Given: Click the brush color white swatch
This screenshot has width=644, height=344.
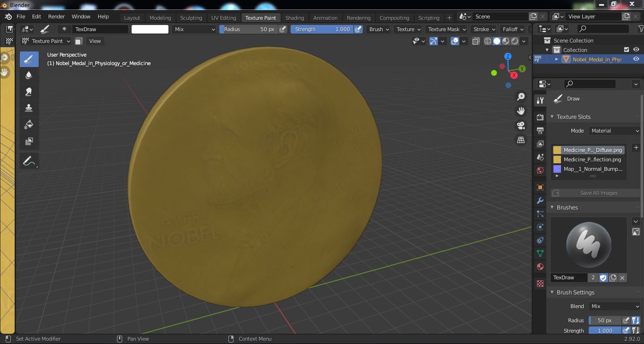Looking at the screenshot, I should coord(150,29).
